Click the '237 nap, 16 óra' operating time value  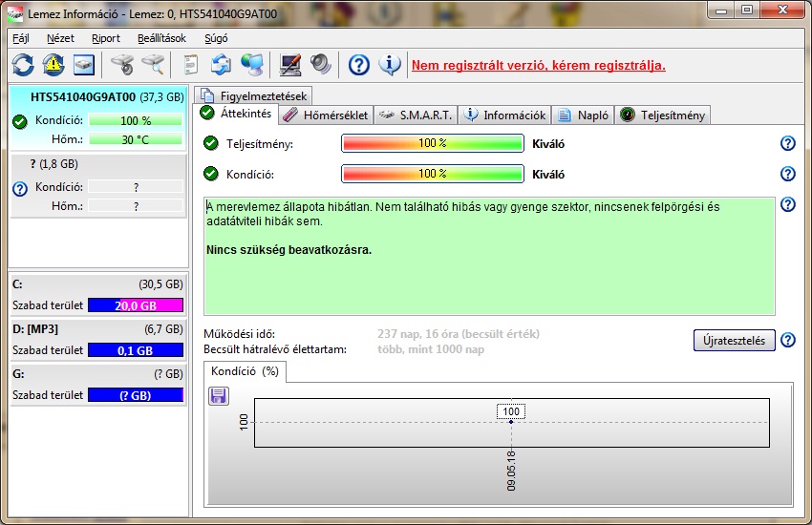point(459,334)
